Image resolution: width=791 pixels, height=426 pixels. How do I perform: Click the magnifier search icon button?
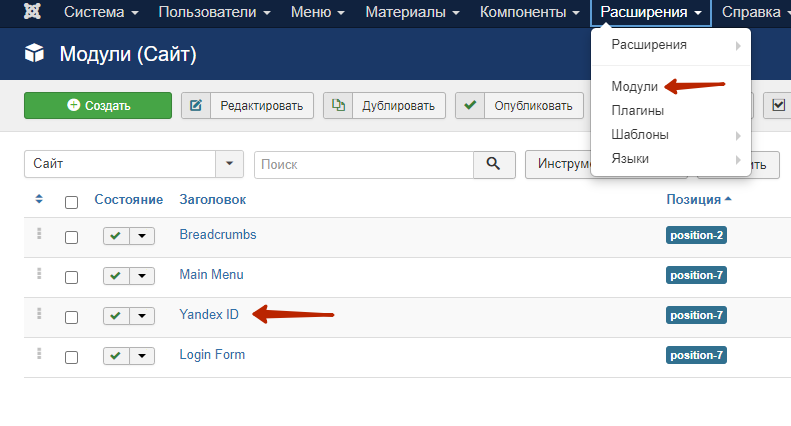coord(493,165)
